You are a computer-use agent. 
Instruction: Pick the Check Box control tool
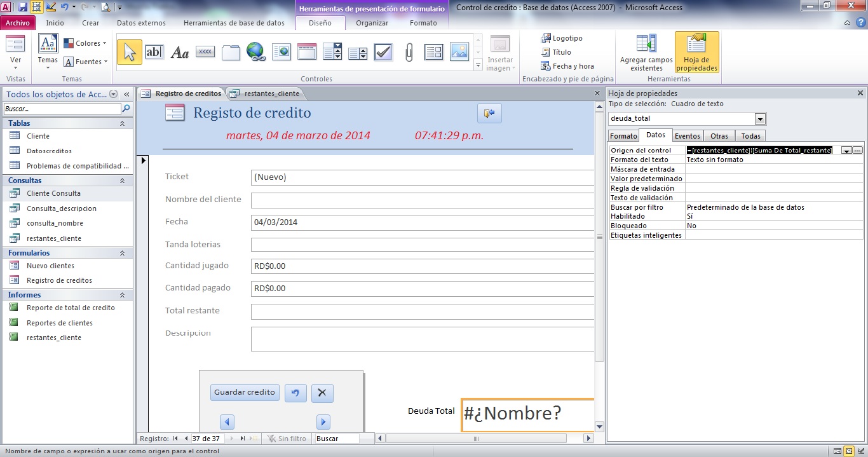[383, 52]
